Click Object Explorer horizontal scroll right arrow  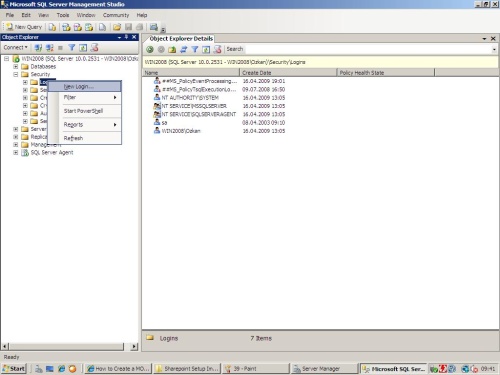tap(134, 347)
